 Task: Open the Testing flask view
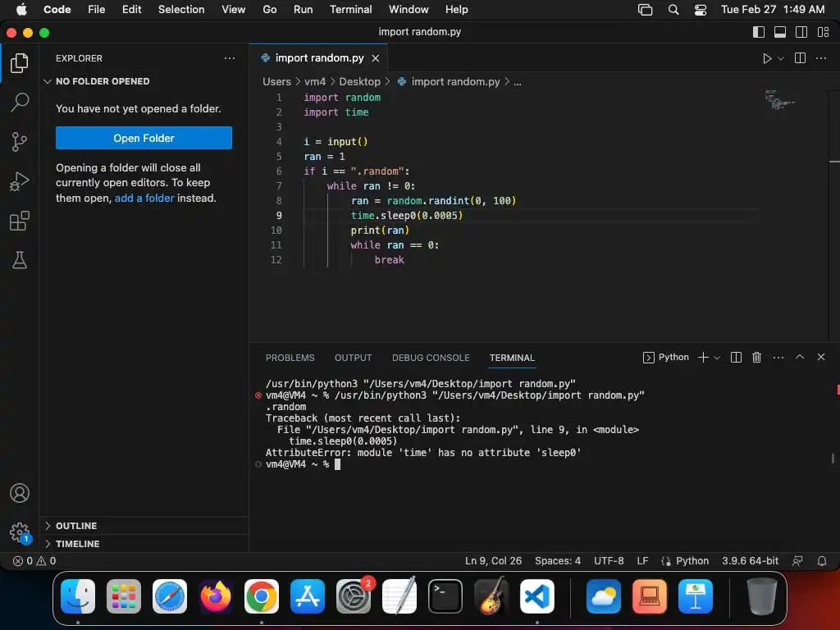click(20, 260)
